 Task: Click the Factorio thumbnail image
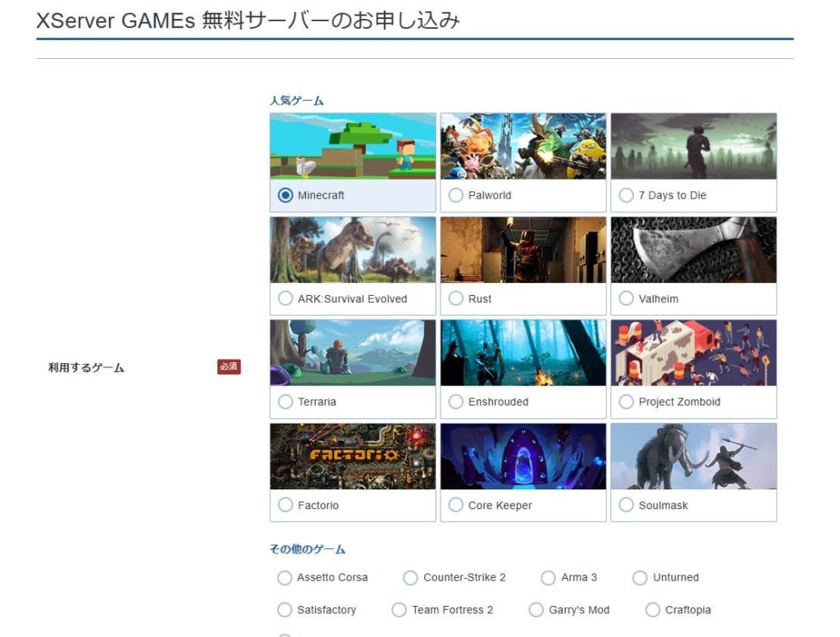coord(352,456)
